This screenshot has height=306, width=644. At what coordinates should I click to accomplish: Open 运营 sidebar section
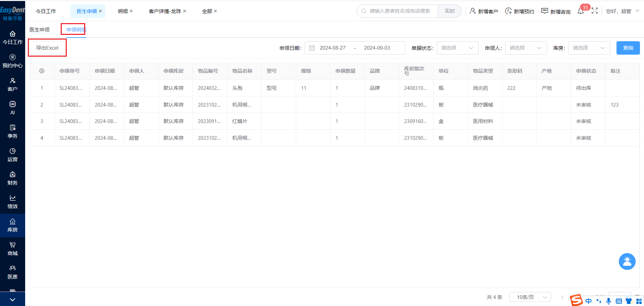[12, 155]
